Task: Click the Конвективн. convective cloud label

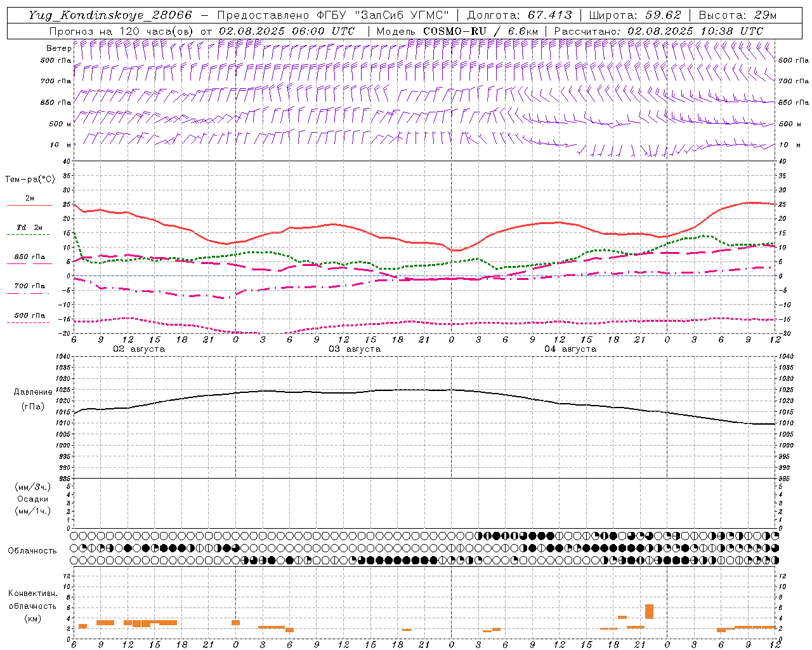Action: click(32, 594)
